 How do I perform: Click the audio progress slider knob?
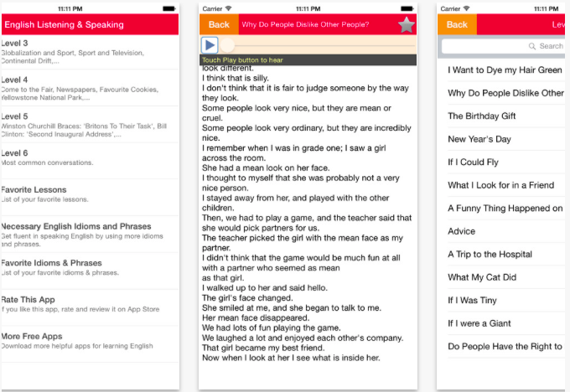click(x=227, y=45)
